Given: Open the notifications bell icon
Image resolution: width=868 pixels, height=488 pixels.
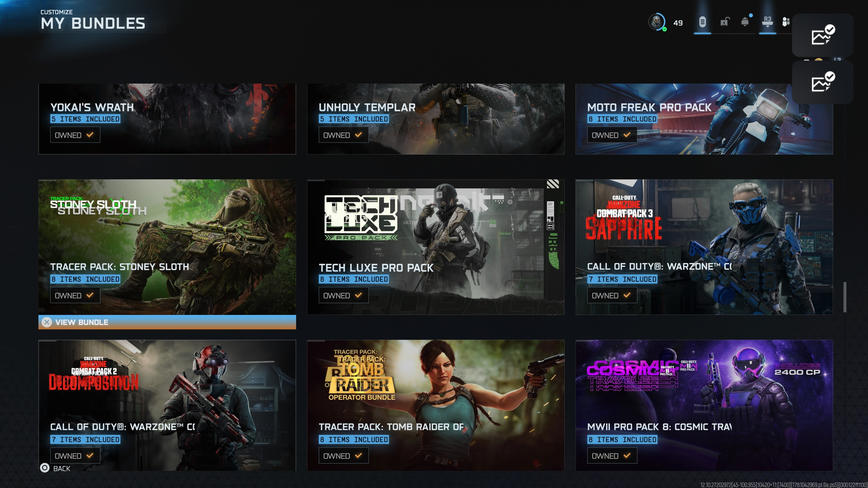Looking at the screenshot, I should click(745, 22).
